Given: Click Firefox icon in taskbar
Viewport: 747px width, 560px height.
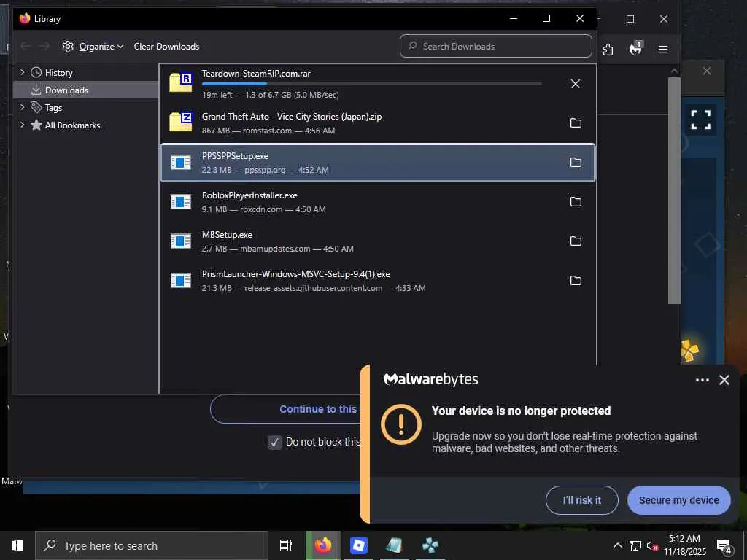Looking at the screenshot, I should 323,545.
